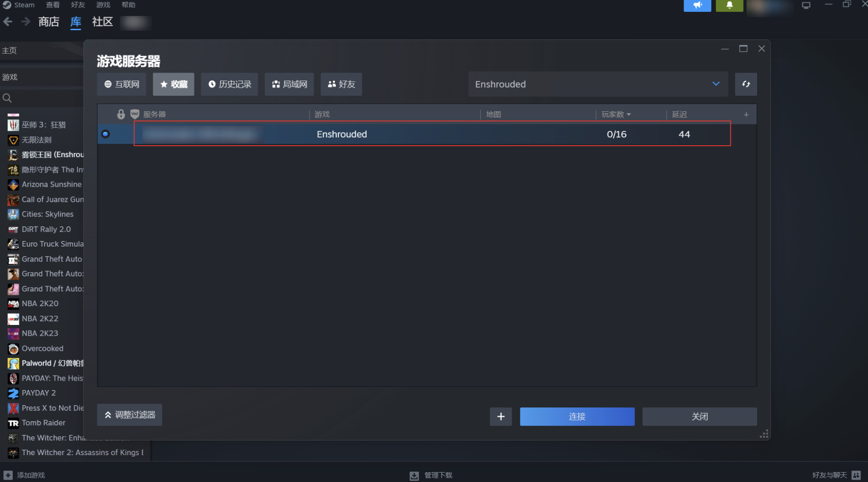868x482 pixels.
Task: Switch to the 互联网 (Internet) server tab
Action: [x=121, y=84]
